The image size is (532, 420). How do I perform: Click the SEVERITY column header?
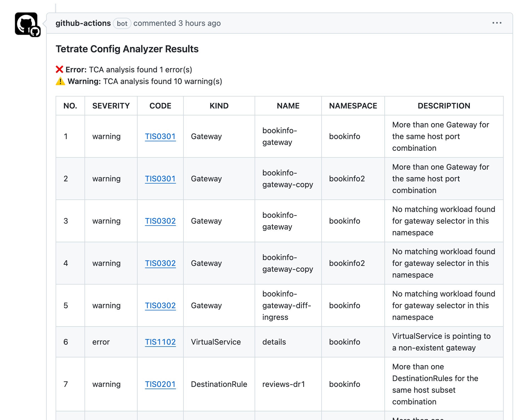[111, 106]
